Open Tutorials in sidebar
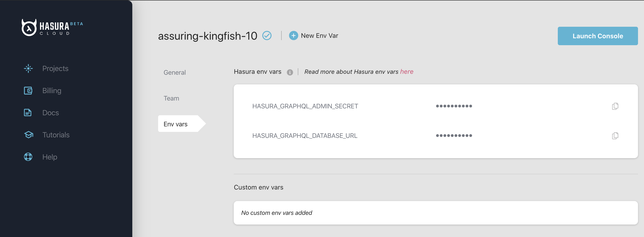 point(56,135)
